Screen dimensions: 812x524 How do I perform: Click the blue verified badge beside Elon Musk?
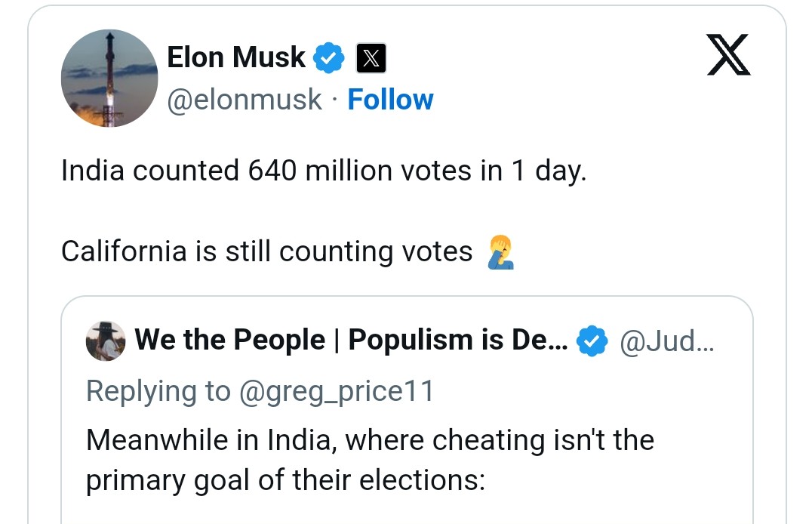(x=329, y=57)
